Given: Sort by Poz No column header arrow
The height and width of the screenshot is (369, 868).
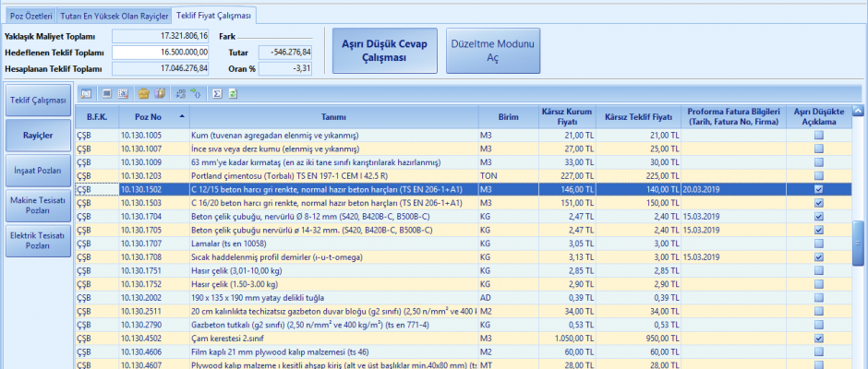Looking at the screenshot, I should coord(182,116).
